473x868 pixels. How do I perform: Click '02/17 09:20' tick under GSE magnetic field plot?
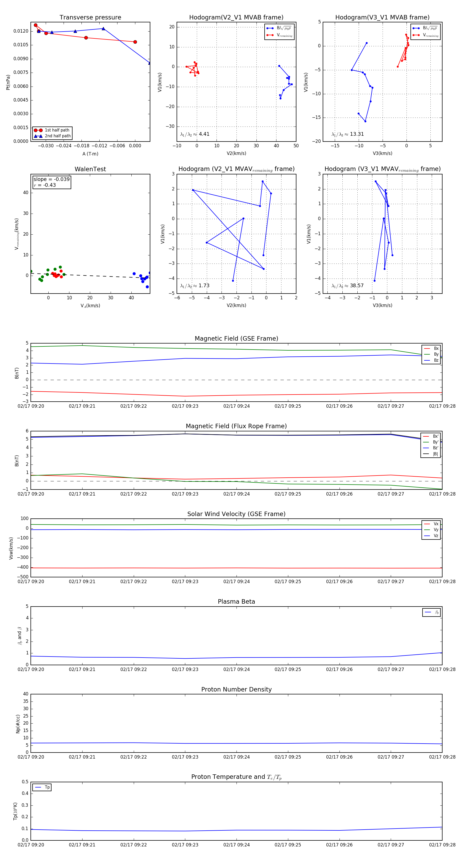click(x=31, y=406)
